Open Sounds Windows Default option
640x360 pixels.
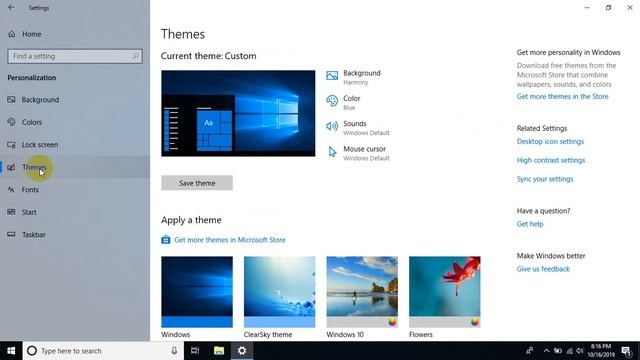366,128
